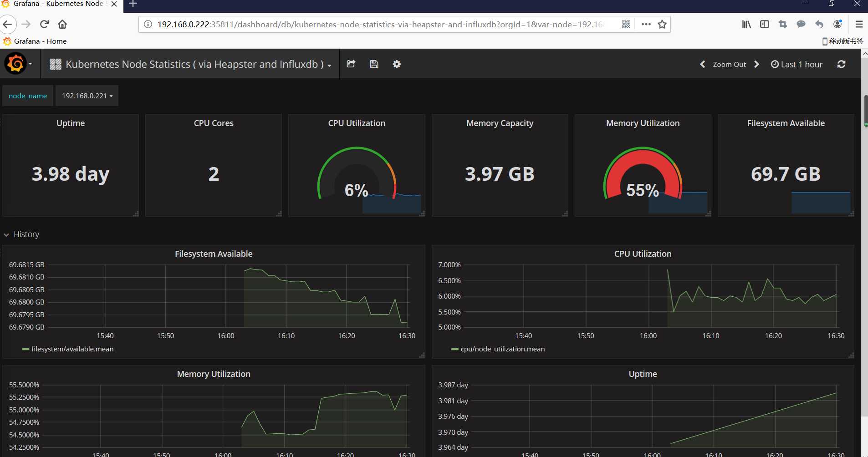Open the Grafana - Home bookmark
The height and width of the screenshot is (457, 868).
tap(35, 41)
